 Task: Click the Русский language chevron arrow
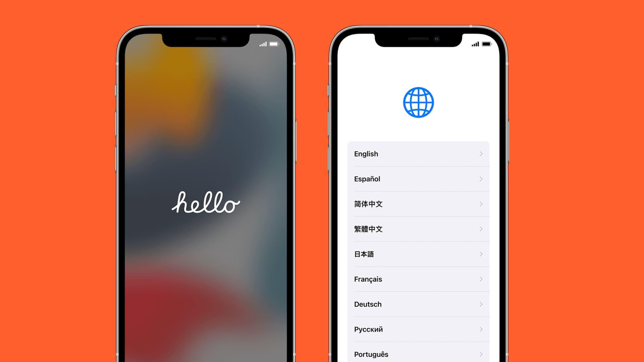480,329
